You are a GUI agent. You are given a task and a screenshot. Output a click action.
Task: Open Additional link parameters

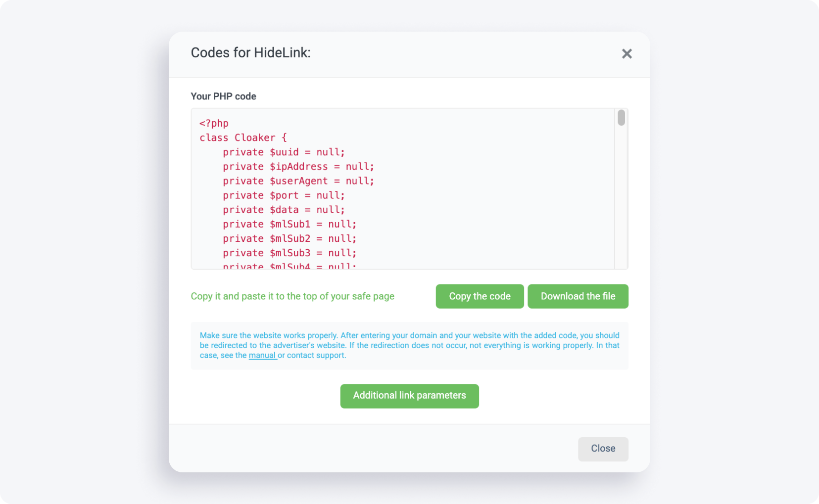409,396
